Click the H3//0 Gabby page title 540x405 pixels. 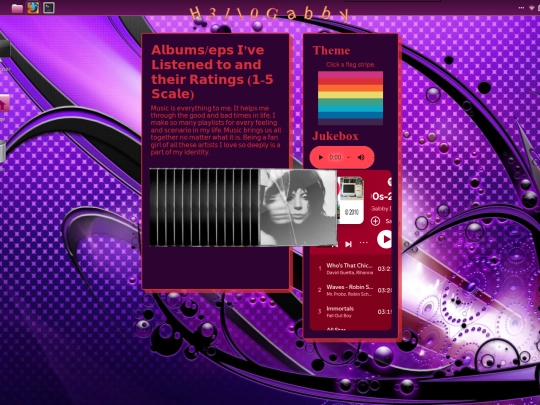(269, 14)
